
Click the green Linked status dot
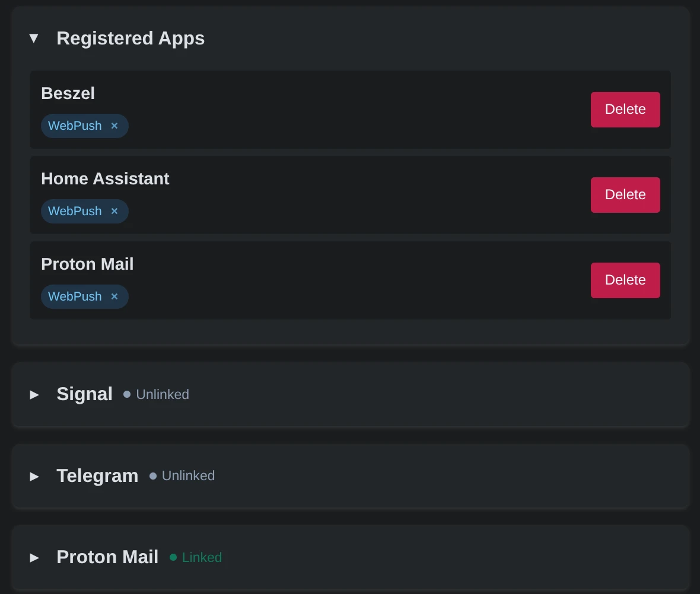click(173, 557)
